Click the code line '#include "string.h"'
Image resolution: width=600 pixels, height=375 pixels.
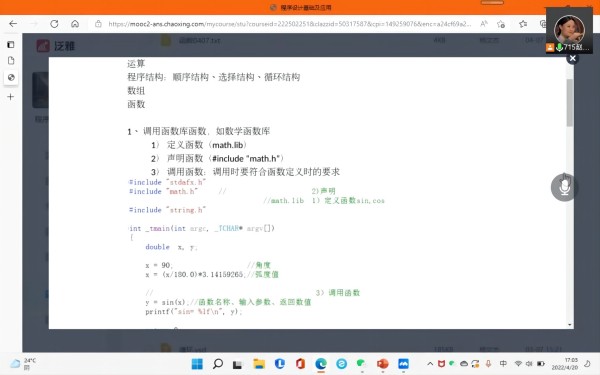coord(167,210)
